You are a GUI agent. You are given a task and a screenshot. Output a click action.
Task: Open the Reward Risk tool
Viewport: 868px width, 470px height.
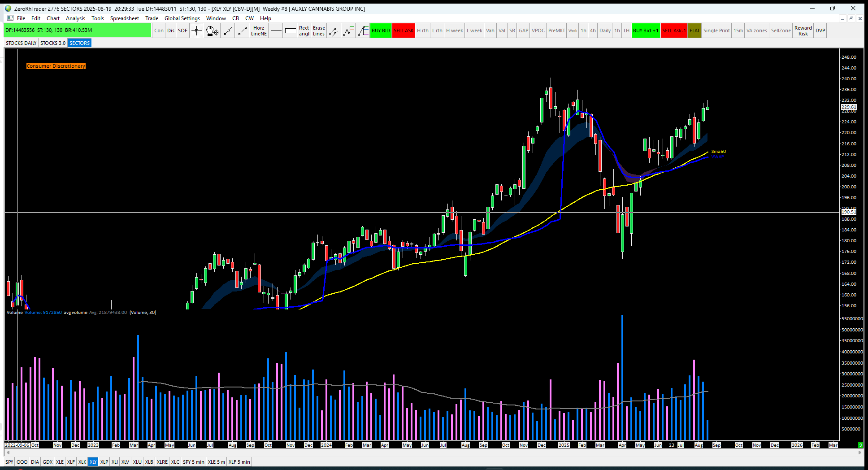803,30
